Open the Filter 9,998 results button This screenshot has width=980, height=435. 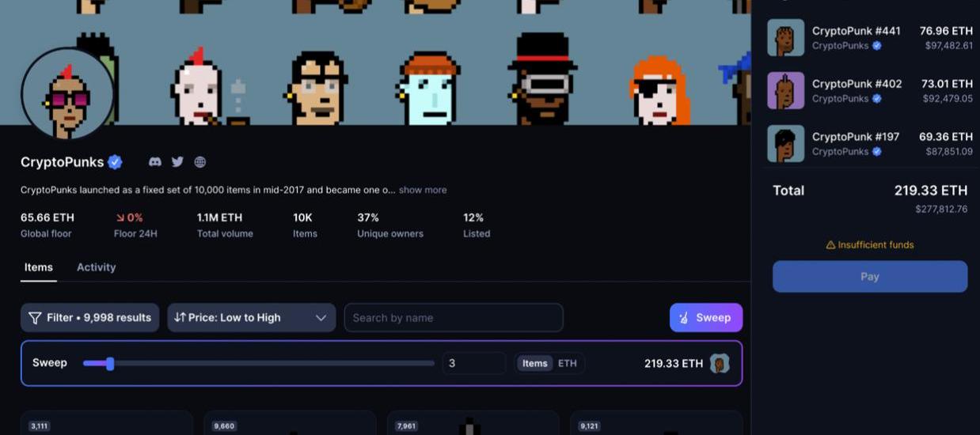[x=89, y=317]
